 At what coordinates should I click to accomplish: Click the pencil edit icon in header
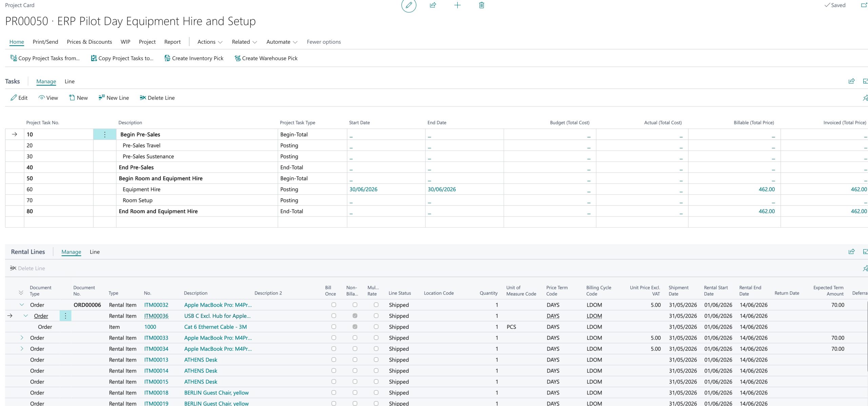point(409,5)
